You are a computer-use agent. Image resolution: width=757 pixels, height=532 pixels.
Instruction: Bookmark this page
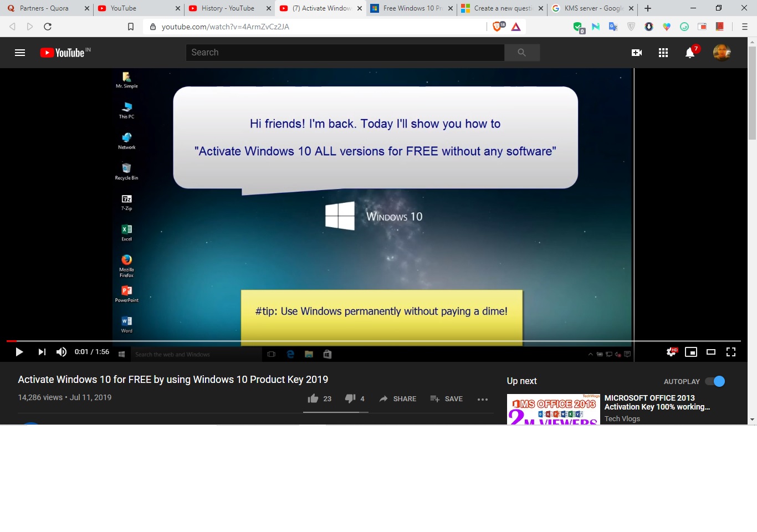click(131, 27)
